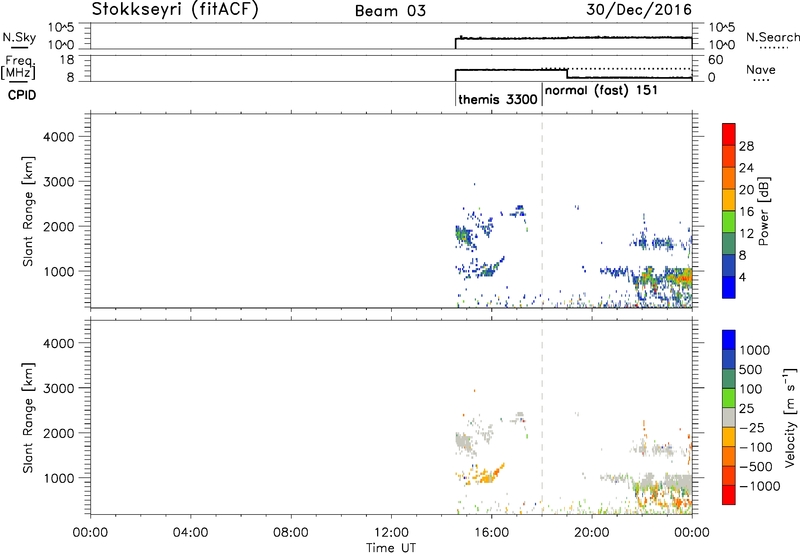Click the 60 tick on Nave axis
The width and height of the screenshot is (800, 554).
point(716,60)
